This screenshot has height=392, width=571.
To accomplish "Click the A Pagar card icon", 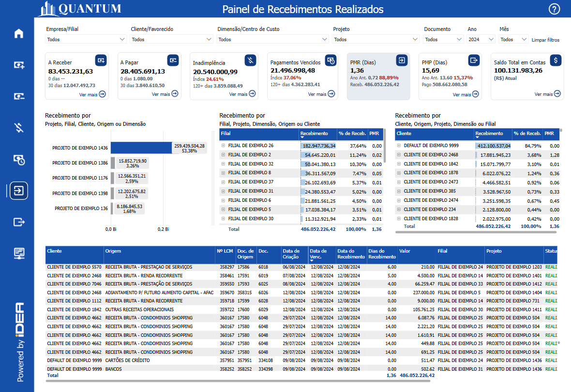I will point(173,60).
